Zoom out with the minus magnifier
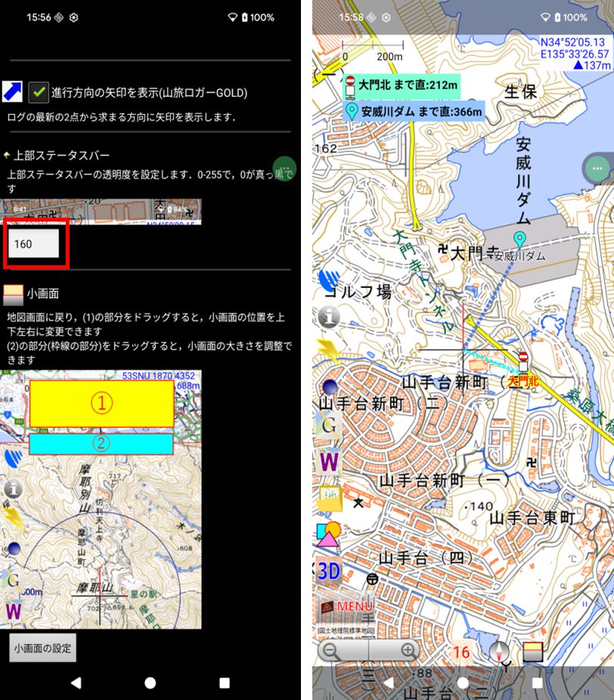 (x=332, y=649)
